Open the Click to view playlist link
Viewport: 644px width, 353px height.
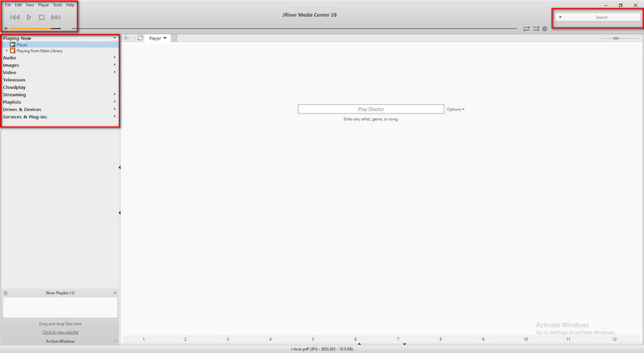point(60,332)
